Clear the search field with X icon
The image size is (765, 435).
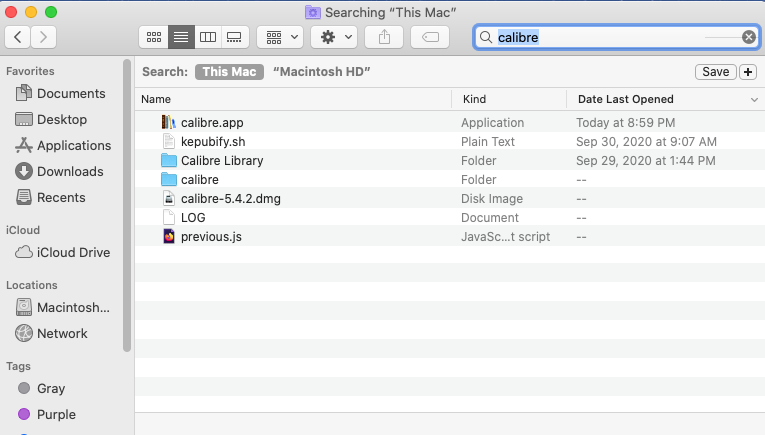click(x=748, y=37)
